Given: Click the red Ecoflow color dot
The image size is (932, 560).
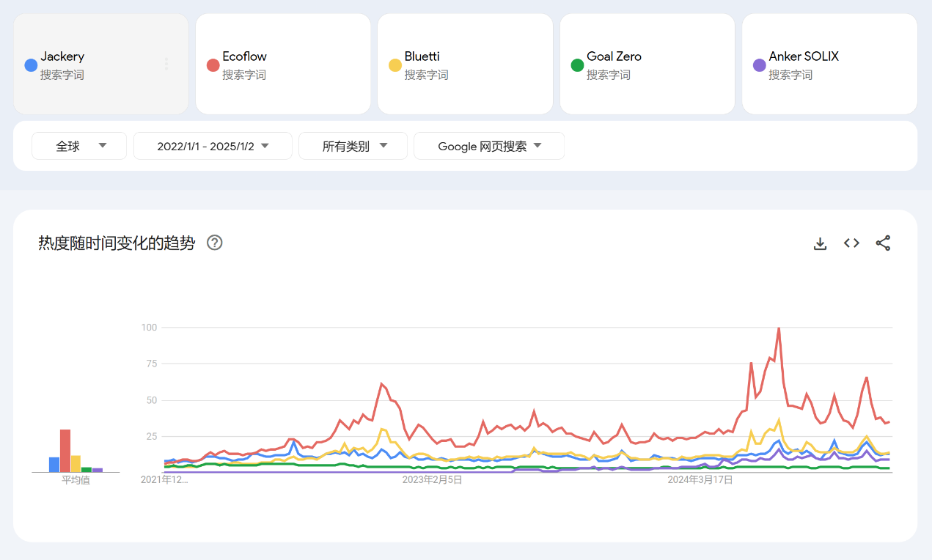Looking at the screenshot, I should point(213,65).
